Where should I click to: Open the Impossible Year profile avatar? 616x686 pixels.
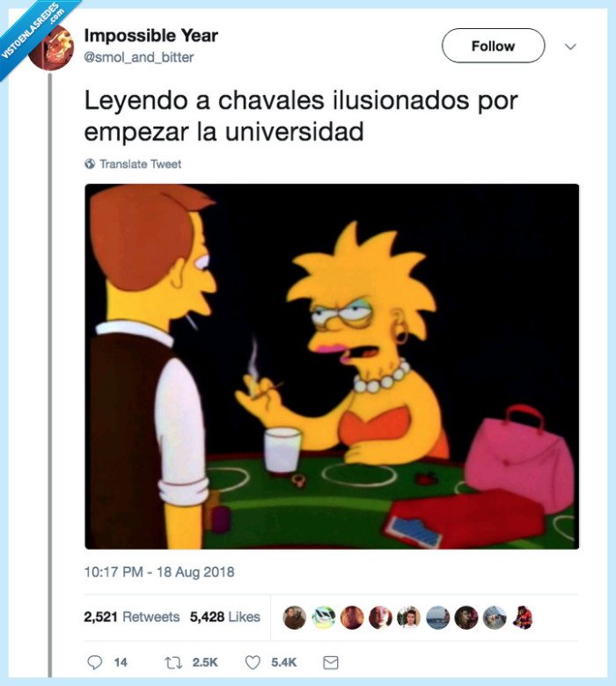click(51, 47)
